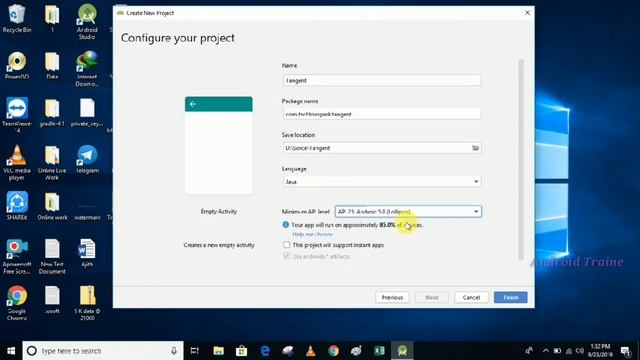Browse for folder in Save location

(x=476, y=148)
